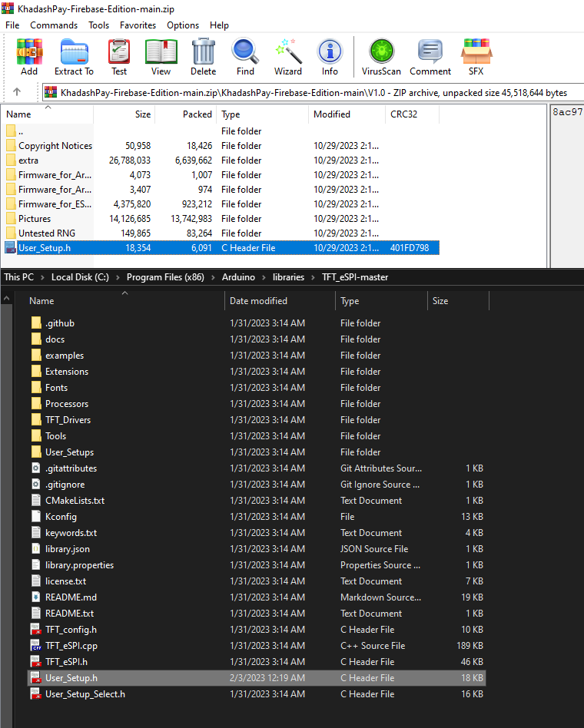Click the WinRAR archive path address field
The width and height of the screenshot is (584, 728).
point(314,92)
